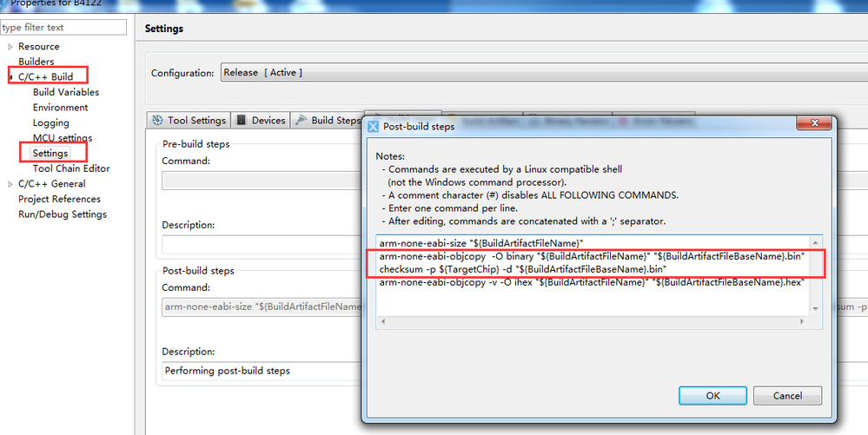Switch to the Devices tab
This screenshot has height=435, width=868.
pos(261,120)
